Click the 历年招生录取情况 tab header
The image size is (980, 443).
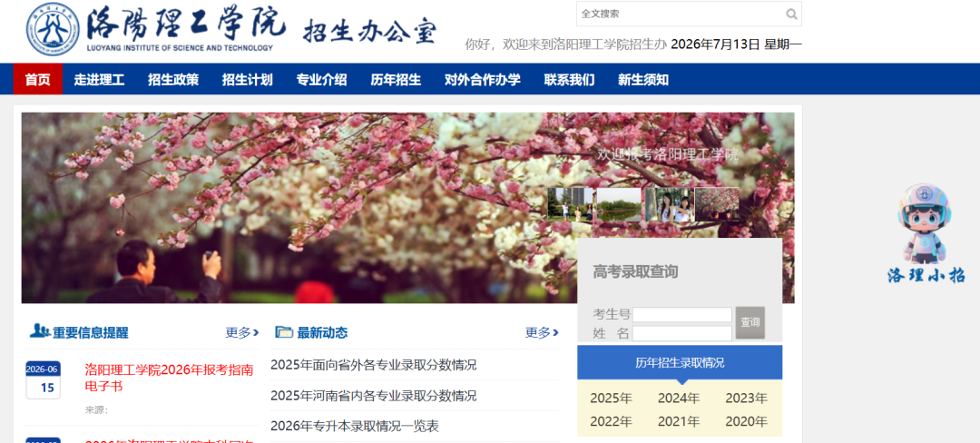click(x=680, y=362)
